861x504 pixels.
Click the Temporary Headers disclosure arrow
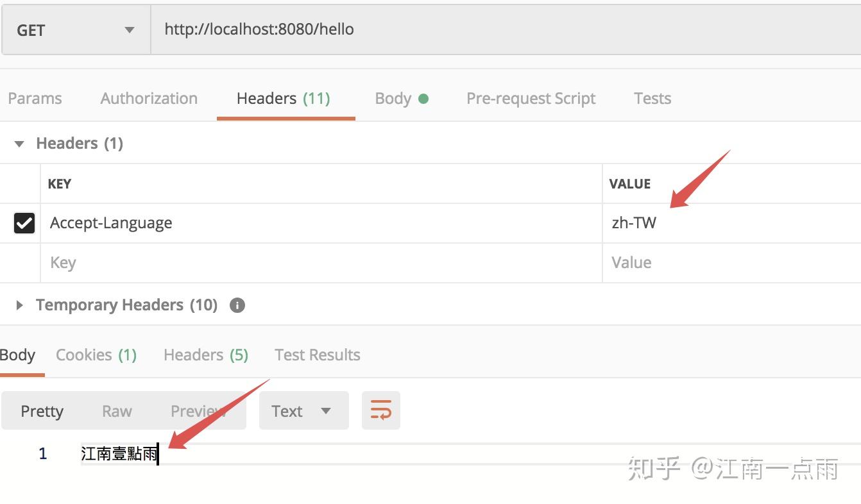click(19, 305)
